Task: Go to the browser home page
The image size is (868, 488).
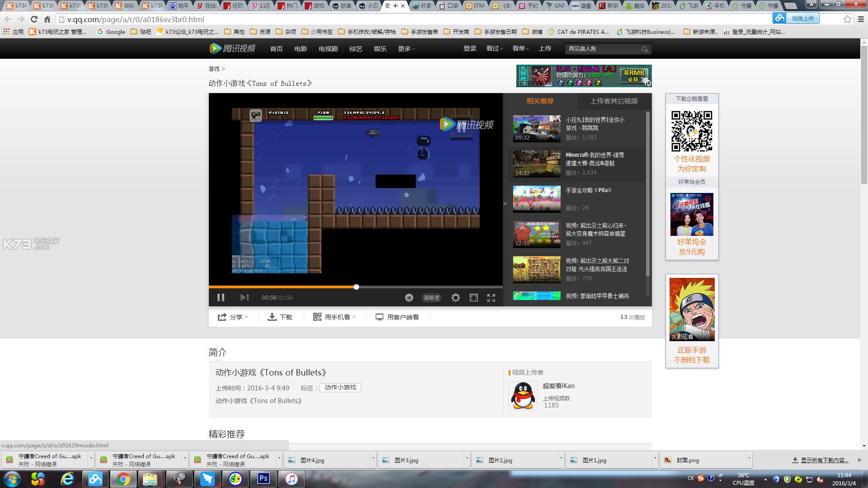Action: click(x=47, y=19)
